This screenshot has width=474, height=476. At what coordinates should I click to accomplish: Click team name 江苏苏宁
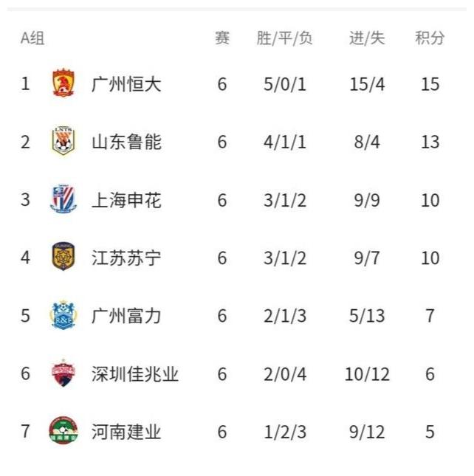[126, 258]
